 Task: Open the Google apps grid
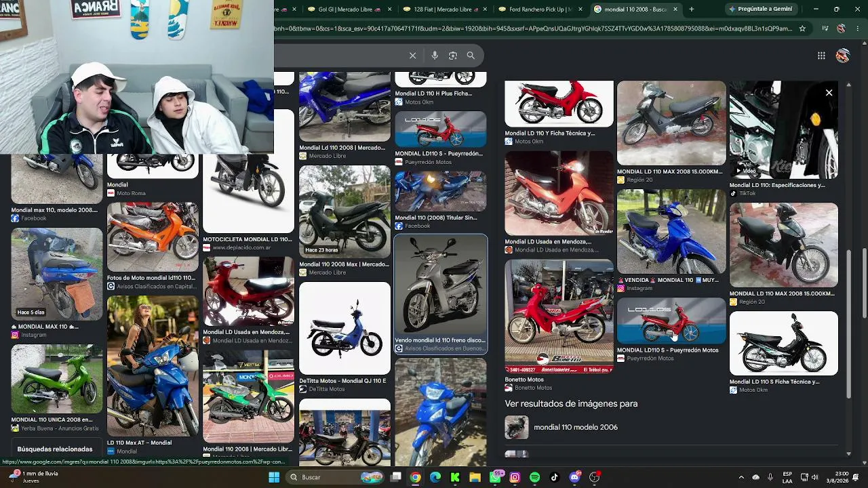tap(821, 56)
